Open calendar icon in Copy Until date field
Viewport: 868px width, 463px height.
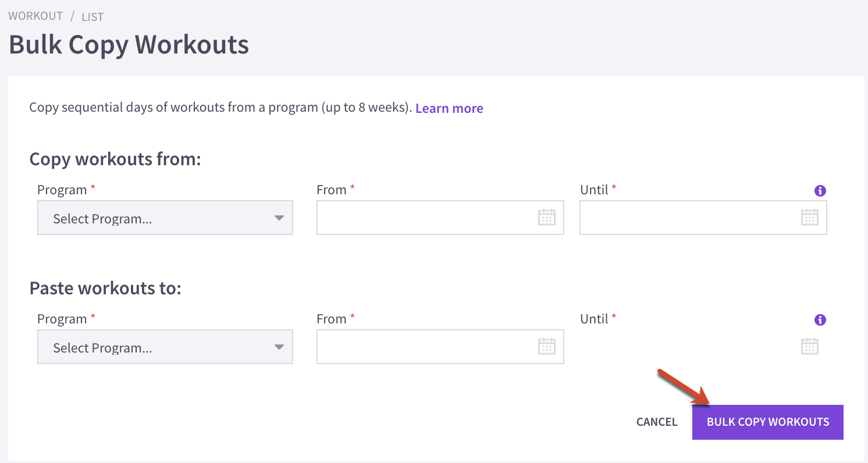tap(809, 218)
